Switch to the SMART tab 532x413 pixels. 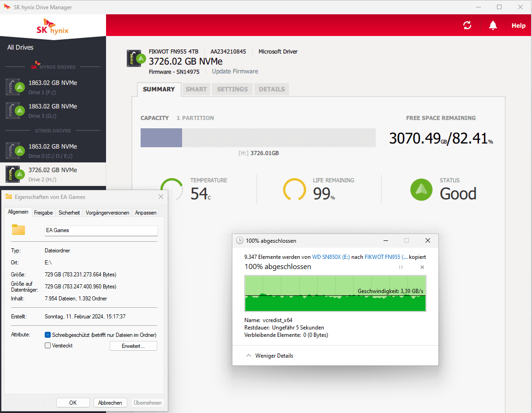pyautogui.click(x=196, y=90)
